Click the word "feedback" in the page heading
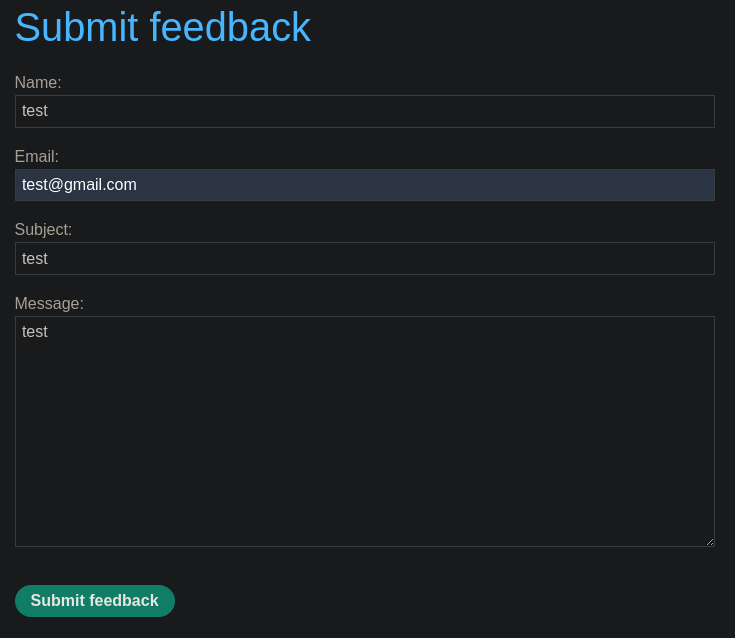 coord(230,27)
